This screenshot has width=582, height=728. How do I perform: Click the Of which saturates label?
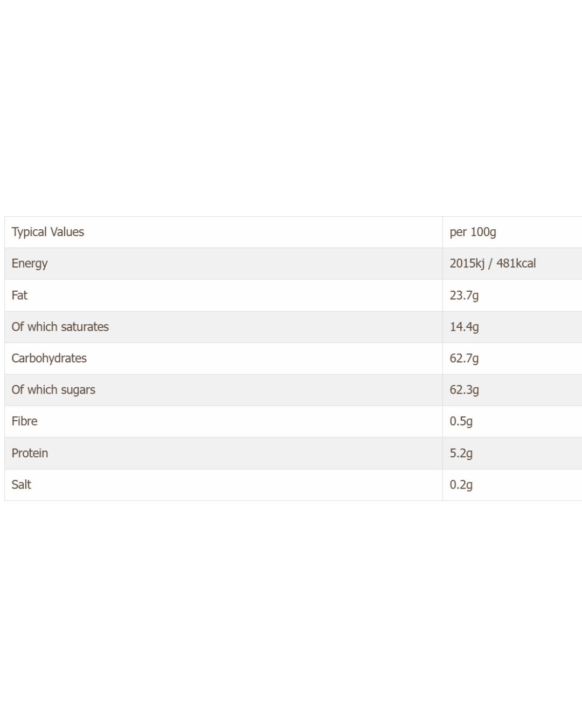60,327
